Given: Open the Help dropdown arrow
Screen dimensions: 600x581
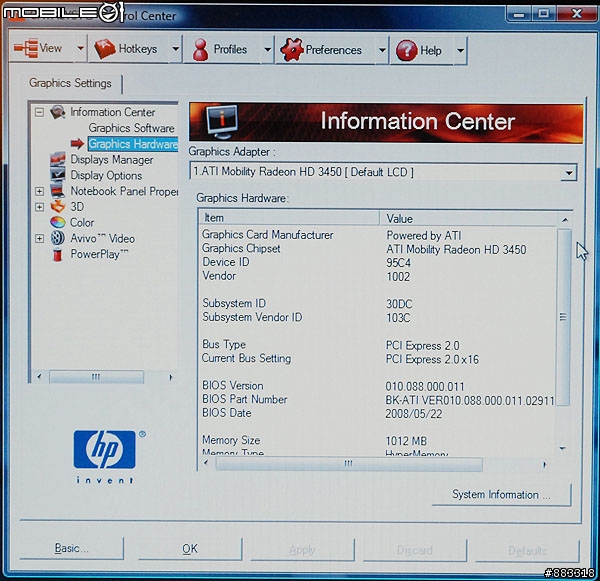Looking at the screenshot, I should coord(460,51).
